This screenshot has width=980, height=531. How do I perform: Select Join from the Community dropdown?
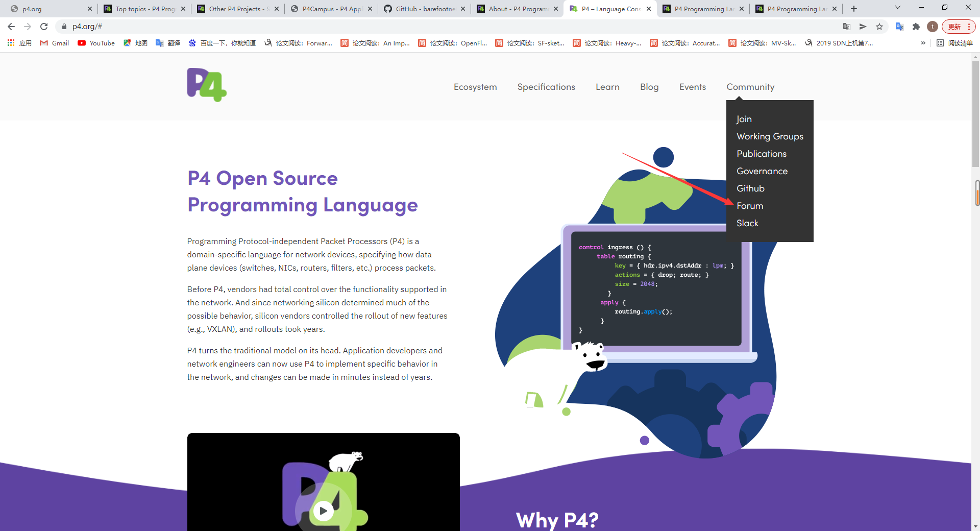point(744,119)
